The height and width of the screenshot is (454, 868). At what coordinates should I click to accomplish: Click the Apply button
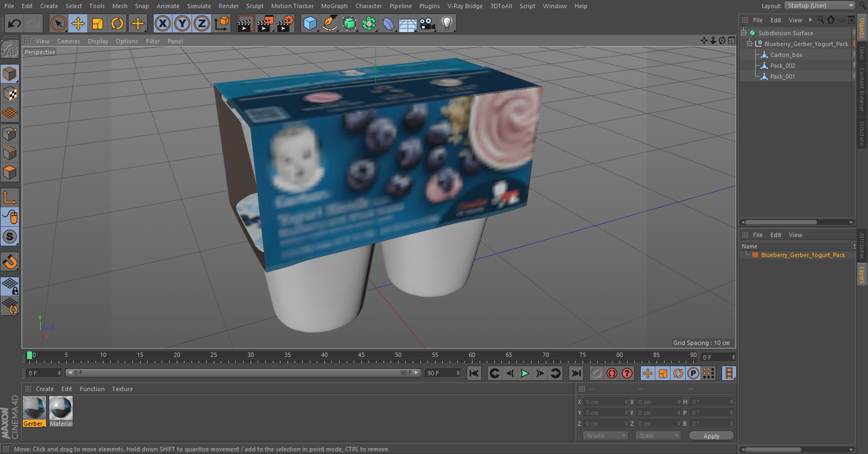pyautogui.click(x=711, y=436)
